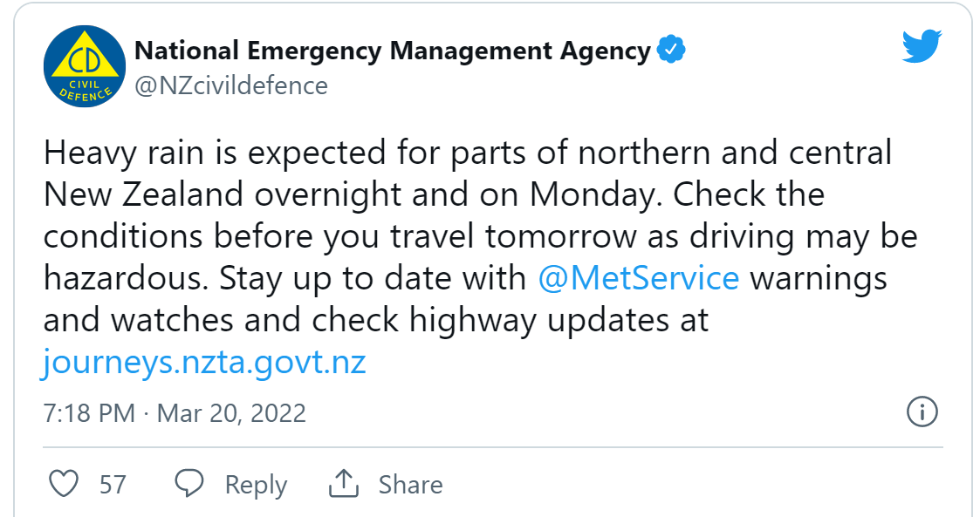Screen dimensions: 980x517
Task: Click the share upload arrow icon
Action: pos(343,483)
